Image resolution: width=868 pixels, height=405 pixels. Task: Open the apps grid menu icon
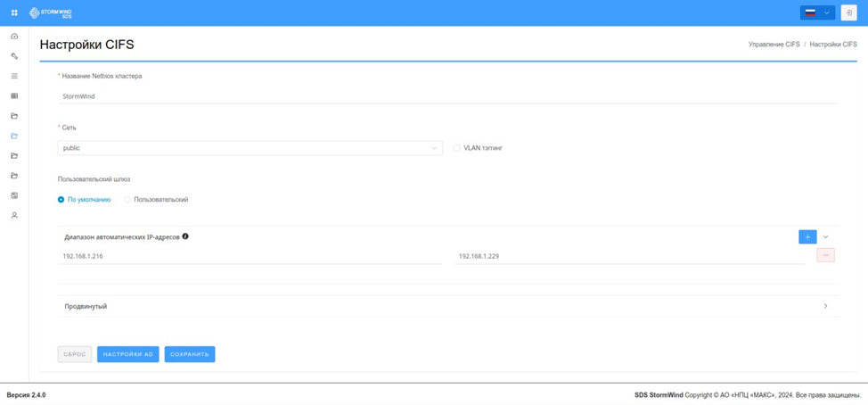click(x=14, y=12)
